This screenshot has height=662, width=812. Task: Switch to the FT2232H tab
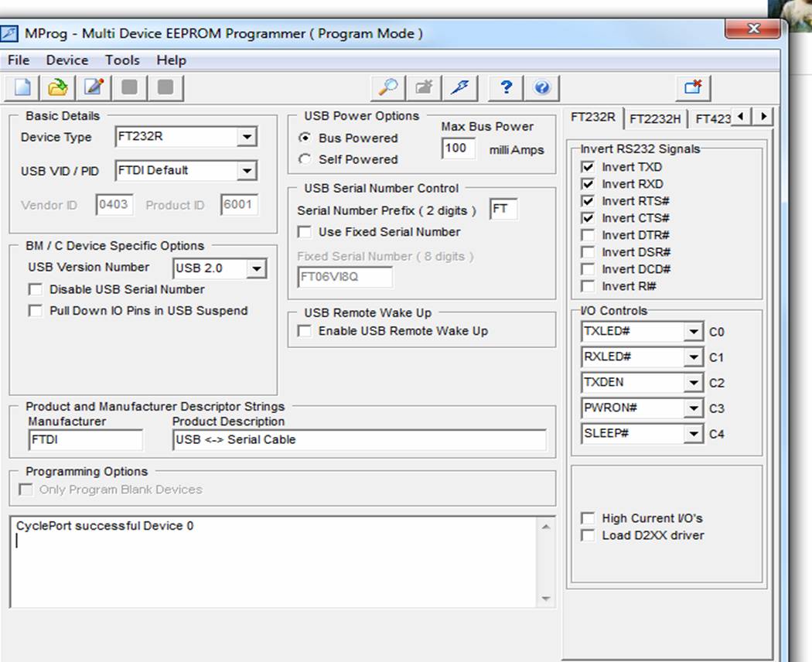pyautogui.click(x=654, y=118)
